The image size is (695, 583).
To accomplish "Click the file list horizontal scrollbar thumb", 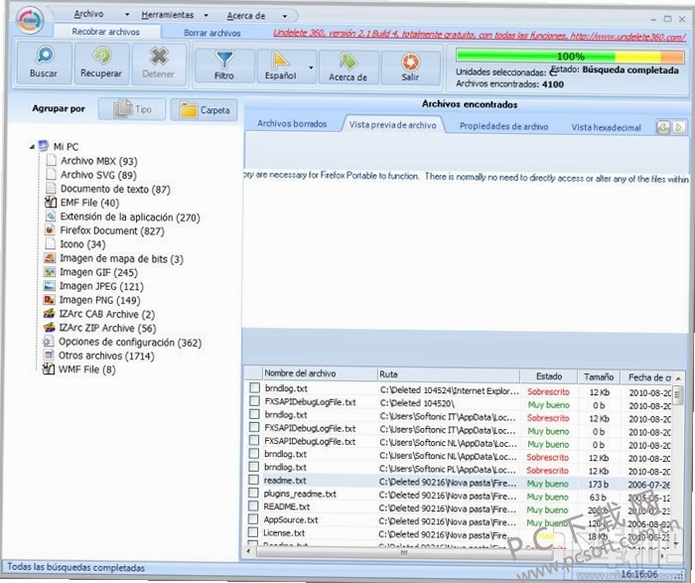I will [404, 552].
